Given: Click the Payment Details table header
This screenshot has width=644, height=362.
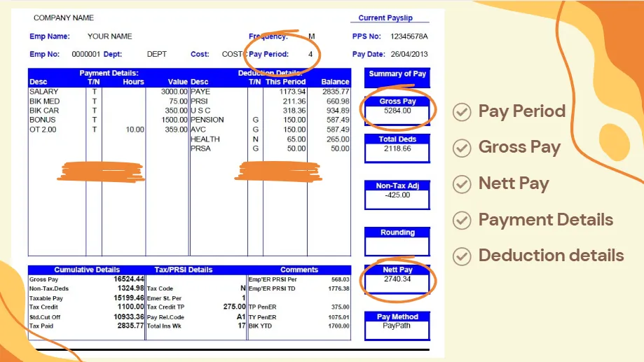Looking at the screenshot, I should click(109, 73).
